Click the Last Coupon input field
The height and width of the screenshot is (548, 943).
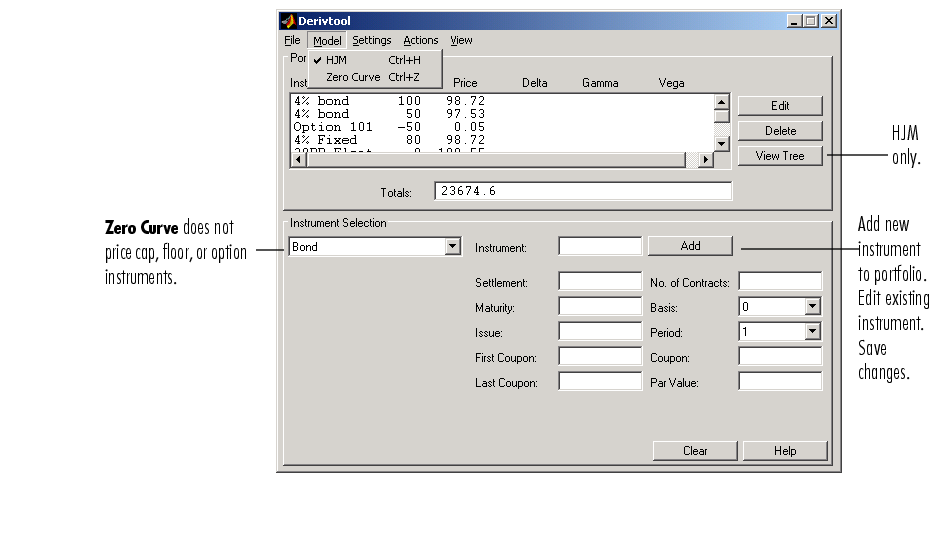tap(600, 381)
